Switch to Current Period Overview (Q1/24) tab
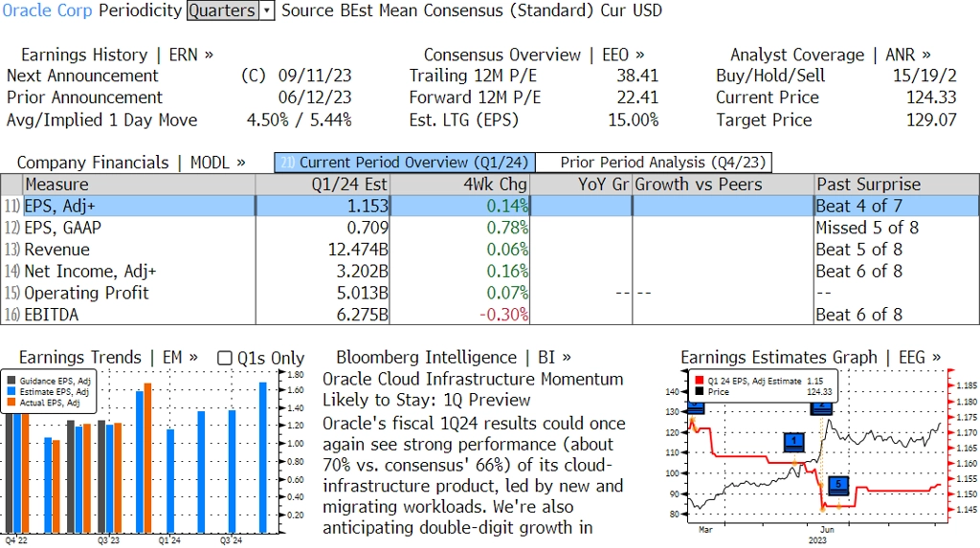 pyautogui.click(x=405, y=163)
